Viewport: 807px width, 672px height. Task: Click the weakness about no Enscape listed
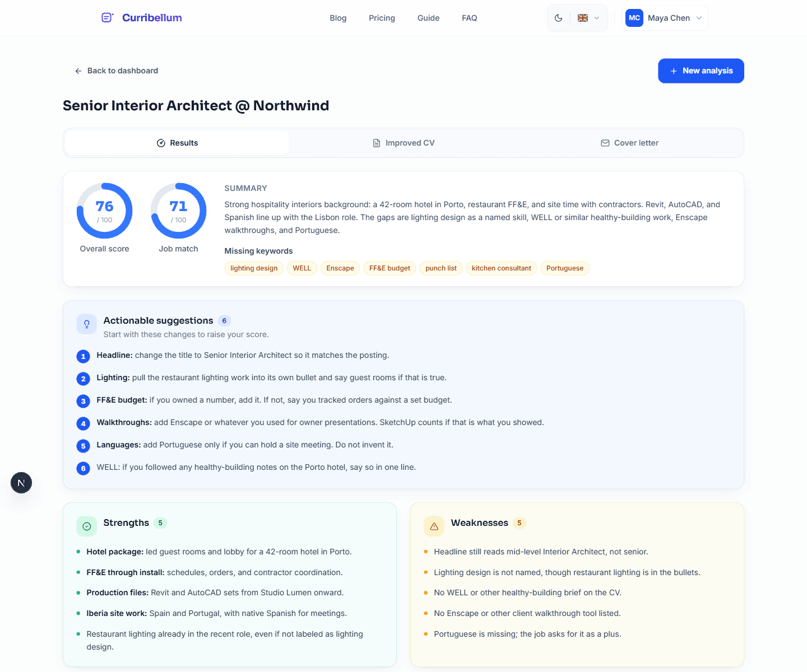[527, 613]
